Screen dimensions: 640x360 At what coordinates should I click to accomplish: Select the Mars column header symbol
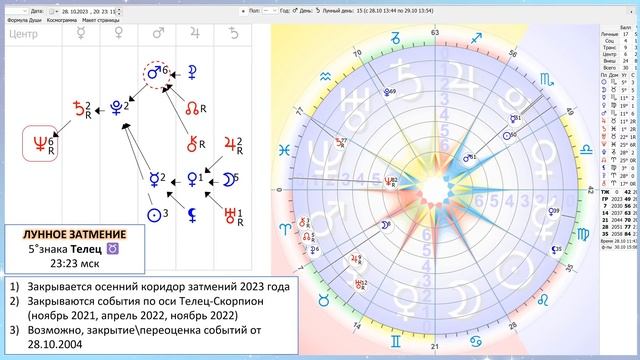coord(158,33)
